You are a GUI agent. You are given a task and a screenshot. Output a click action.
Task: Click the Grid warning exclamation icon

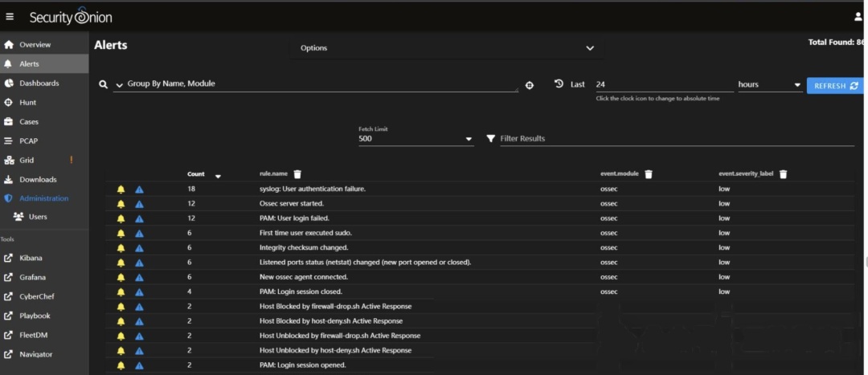71,160
